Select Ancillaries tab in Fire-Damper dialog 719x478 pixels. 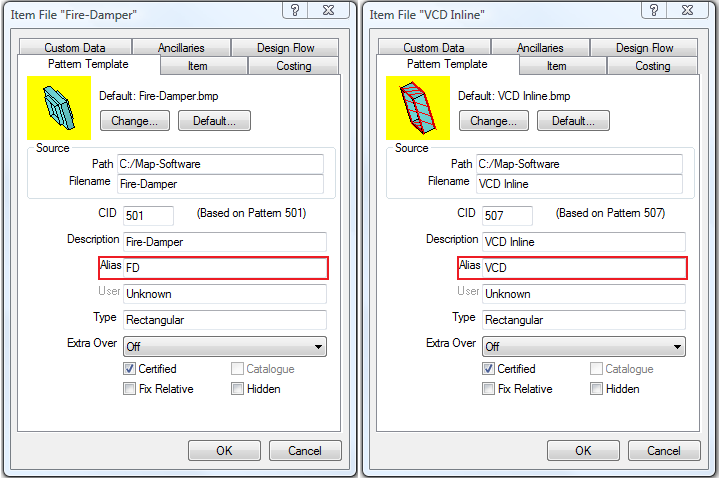point(181,47)
